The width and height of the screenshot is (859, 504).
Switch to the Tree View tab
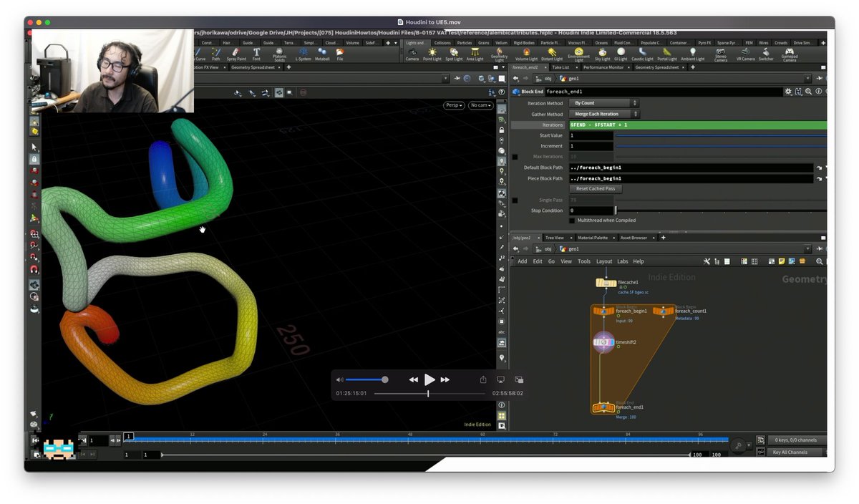(554, 238)
